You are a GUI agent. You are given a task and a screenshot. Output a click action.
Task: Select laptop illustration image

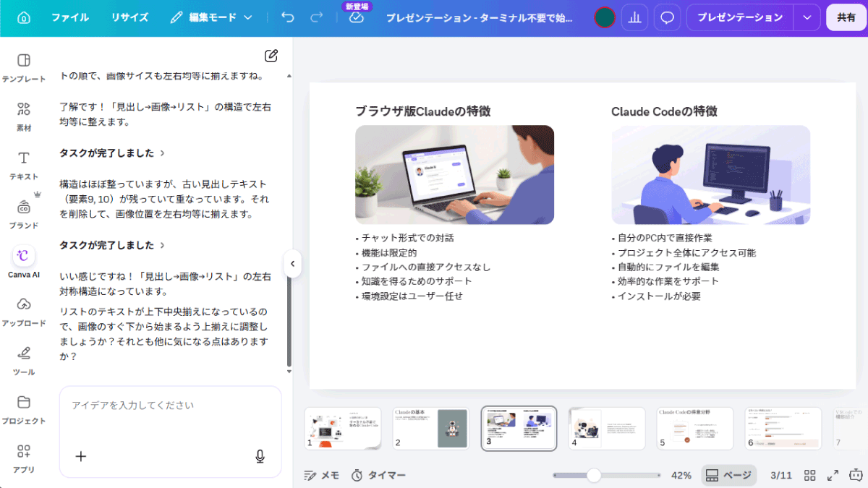point(454,175)
